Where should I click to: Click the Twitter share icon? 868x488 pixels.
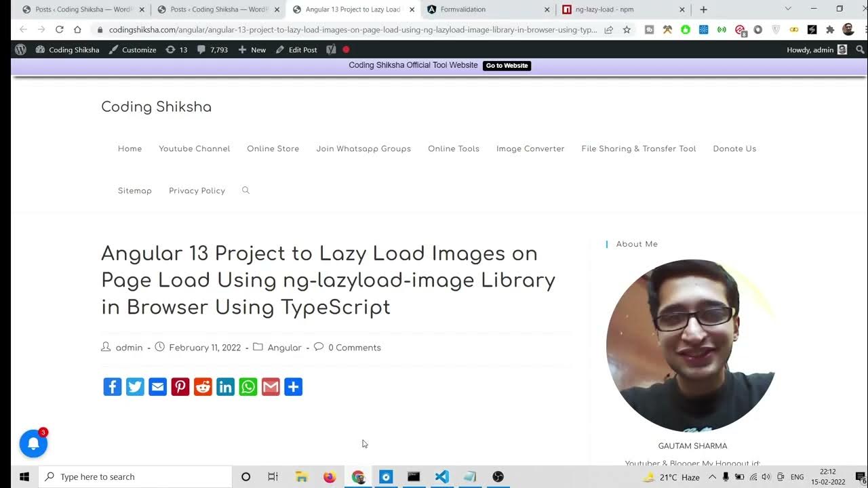(135, 387)
